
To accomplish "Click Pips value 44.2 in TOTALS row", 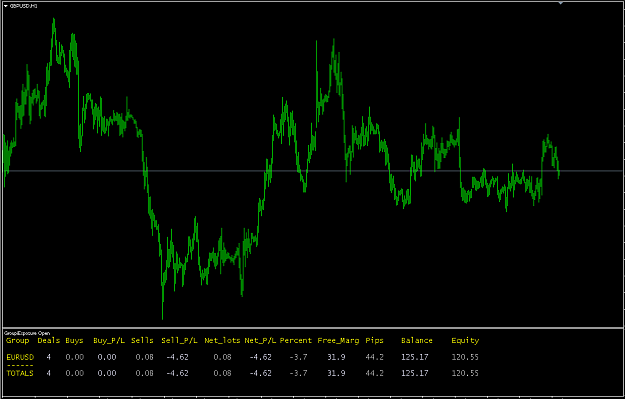I will [374, 373].
